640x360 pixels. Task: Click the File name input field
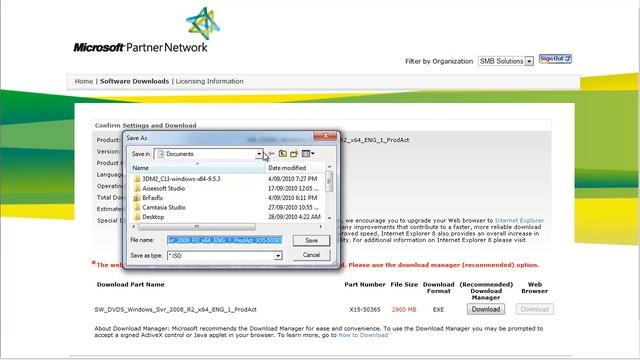224,240
